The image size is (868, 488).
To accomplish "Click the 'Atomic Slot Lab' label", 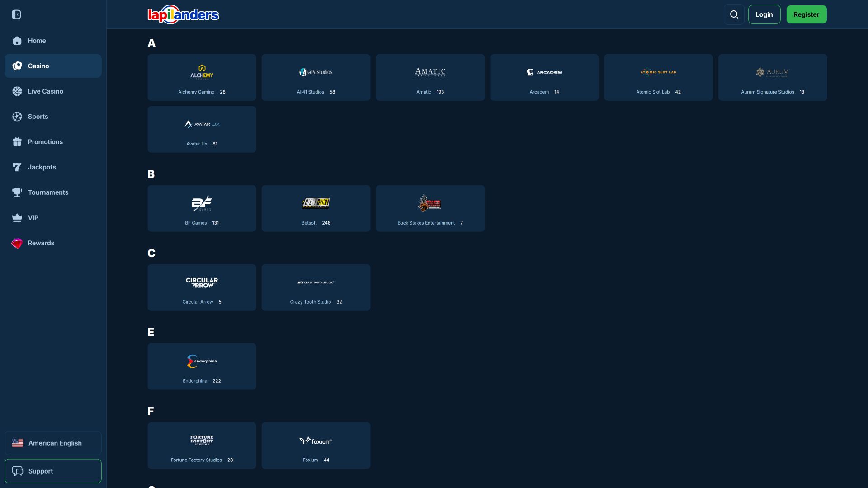I will pyautogui.click(x=653, y=92).
